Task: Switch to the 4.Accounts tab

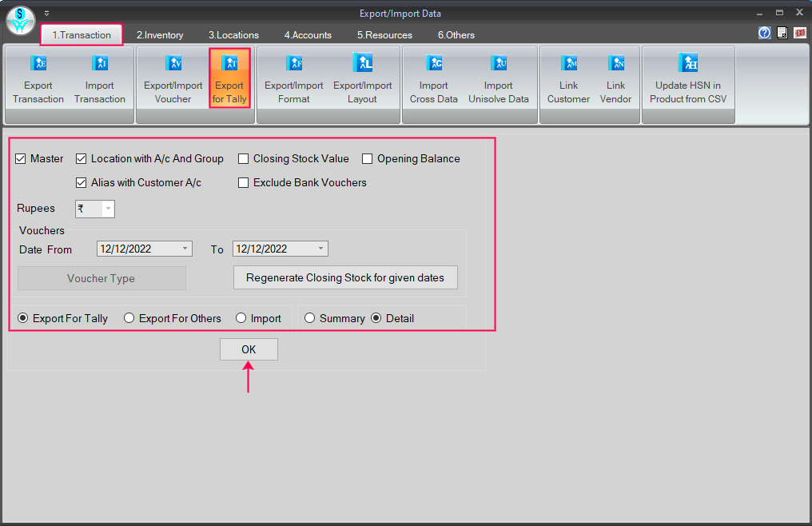Action: pyautogui.click(x=308, y=34)
